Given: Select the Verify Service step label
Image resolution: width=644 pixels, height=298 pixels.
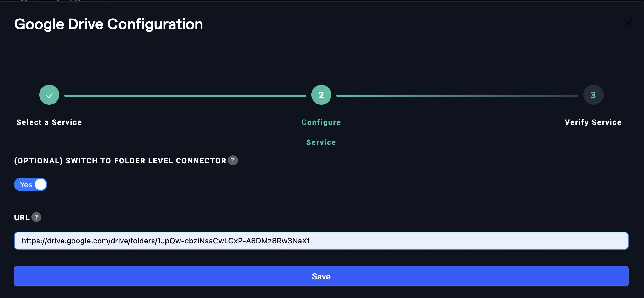Looking at the screenshot, I should pyautogui.click(x=593, y=122).
